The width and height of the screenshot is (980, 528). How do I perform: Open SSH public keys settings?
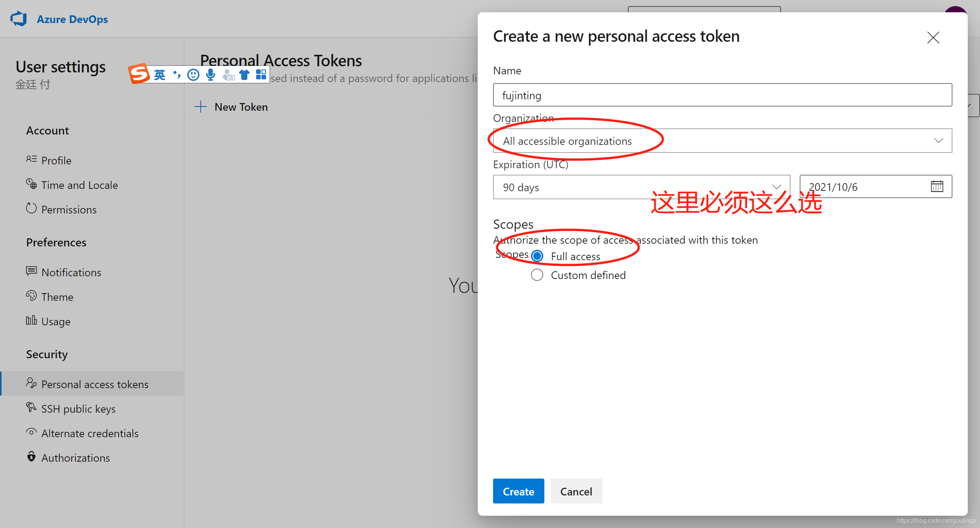point(78,409)
